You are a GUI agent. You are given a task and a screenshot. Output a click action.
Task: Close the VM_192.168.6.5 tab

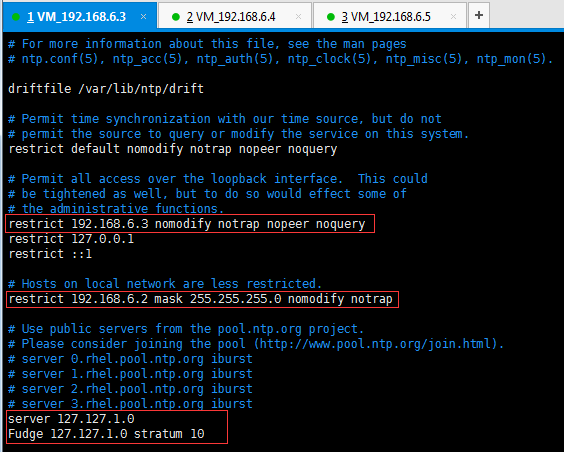454,17
